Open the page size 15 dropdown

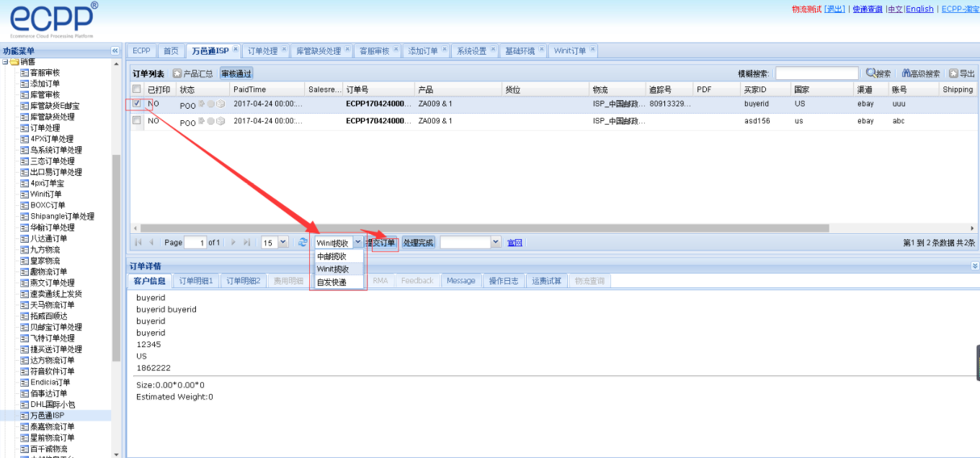(x=282, y=243)
